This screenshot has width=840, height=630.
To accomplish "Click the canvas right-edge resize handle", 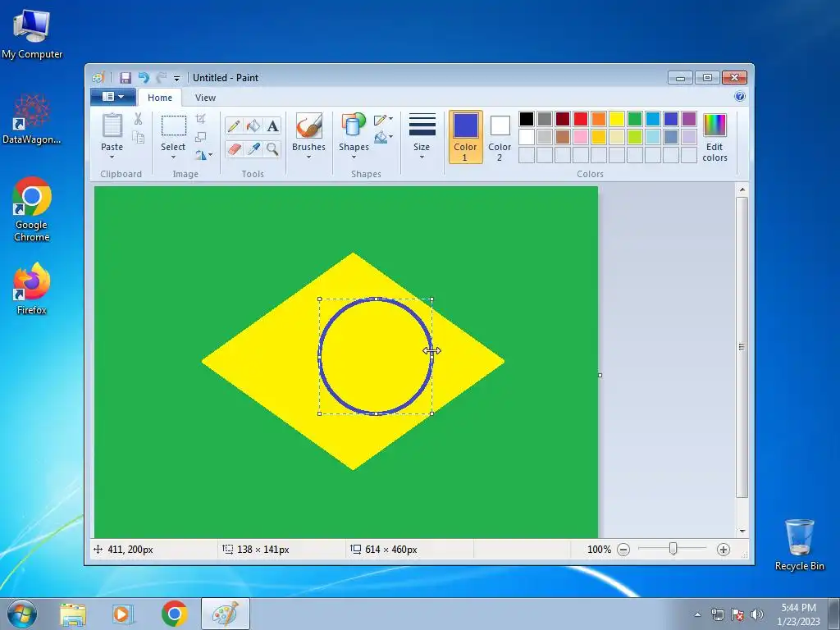I will [600, 375].
